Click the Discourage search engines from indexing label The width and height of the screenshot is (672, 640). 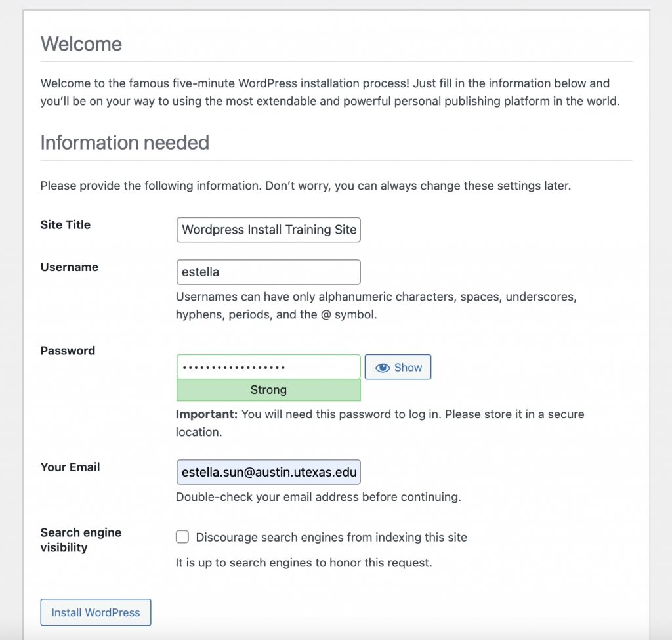click(x=331, y=537)
